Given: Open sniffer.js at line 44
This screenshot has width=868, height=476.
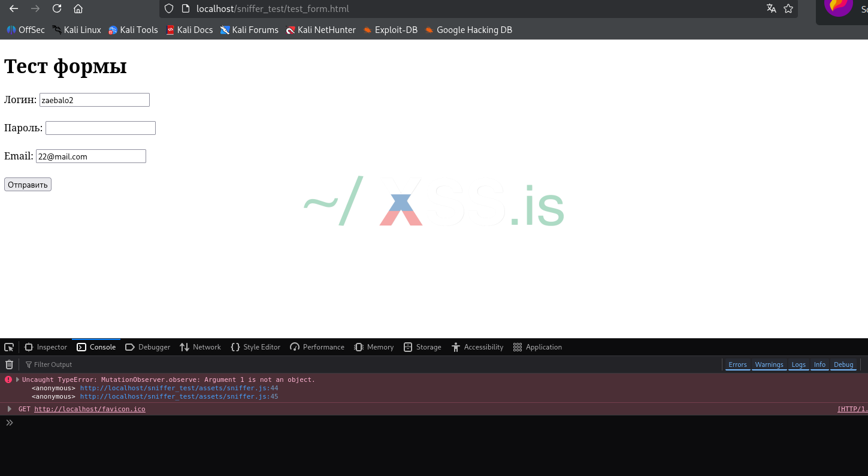Looking at the screenshot, I should pos(179,388).
